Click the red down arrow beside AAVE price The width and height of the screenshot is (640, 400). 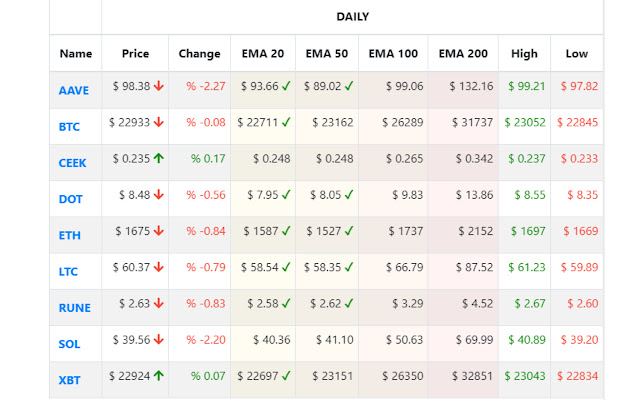[x=158, y=87]
